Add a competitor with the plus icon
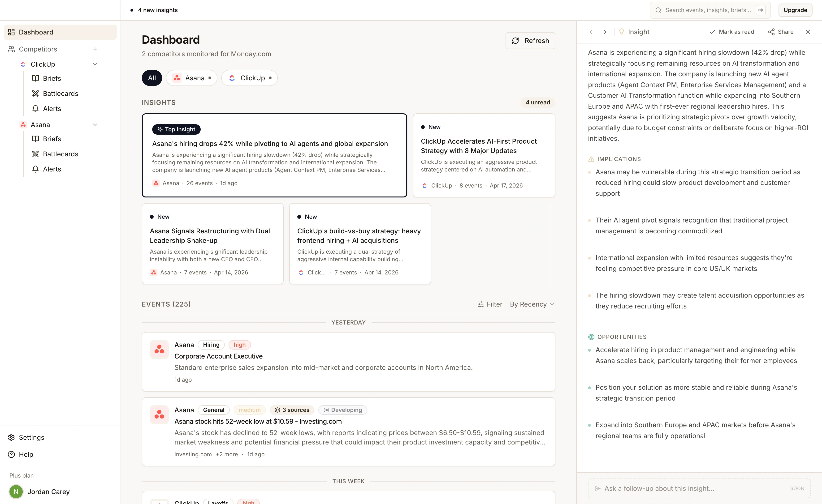Viewport: 822px width, 504px height. coord(95,49)
